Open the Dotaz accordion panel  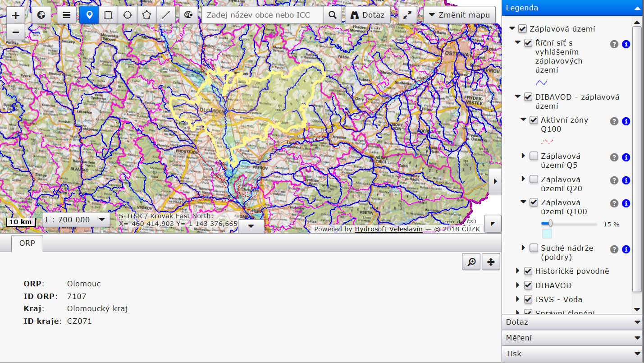click(x=572, y=322)
